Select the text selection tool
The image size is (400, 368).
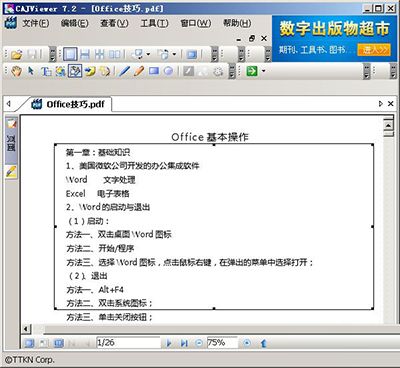[x=46, y=71]
